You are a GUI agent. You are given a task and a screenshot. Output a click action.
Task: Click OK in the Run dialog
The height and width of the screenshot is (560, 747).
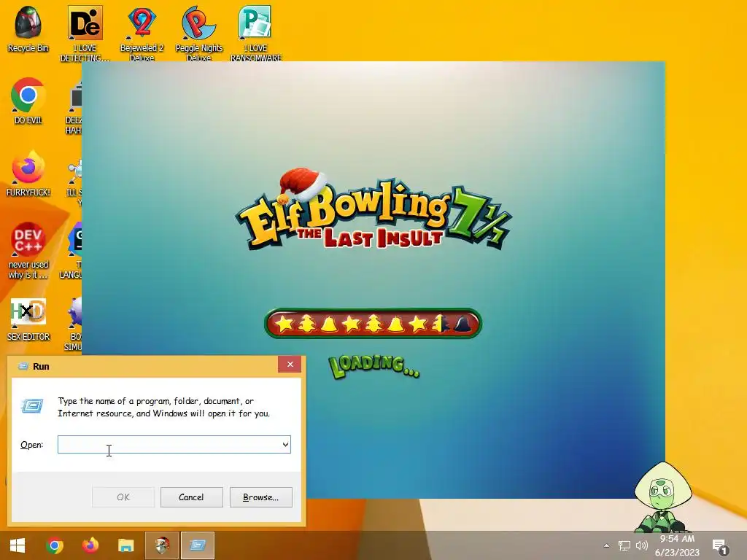pyautogui.click(x=123, y=497)
